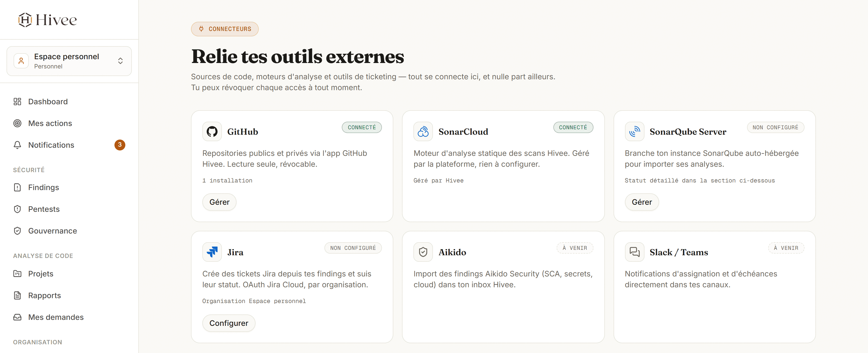Click GitHub CONNECTÉ status badge

[x=362, y=128]
